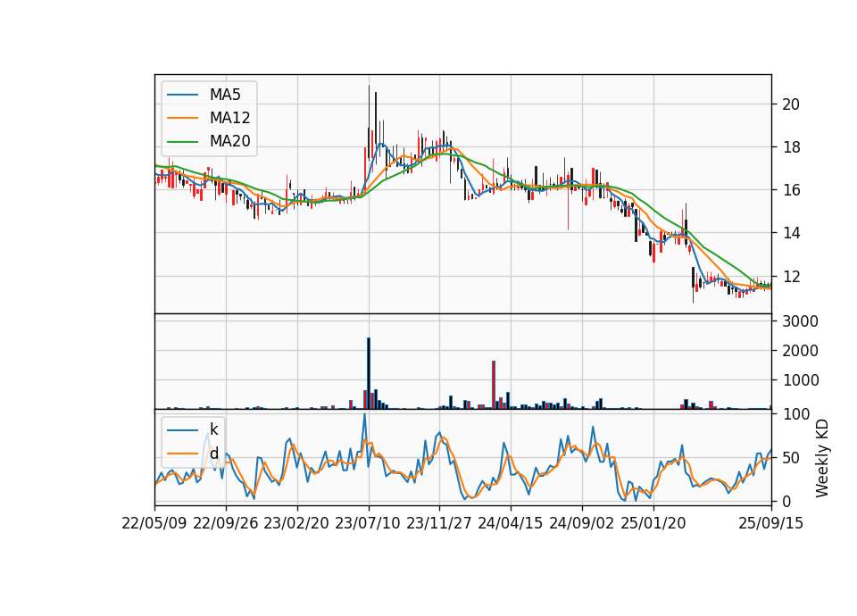Click the KD axis label 50

point(791,458)
